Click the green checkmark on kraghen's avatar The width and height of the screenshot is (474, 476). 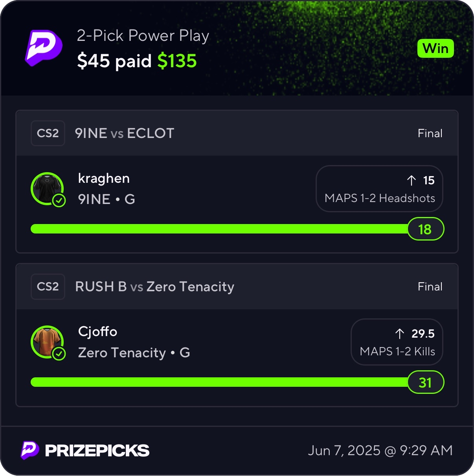coord(59,200)
